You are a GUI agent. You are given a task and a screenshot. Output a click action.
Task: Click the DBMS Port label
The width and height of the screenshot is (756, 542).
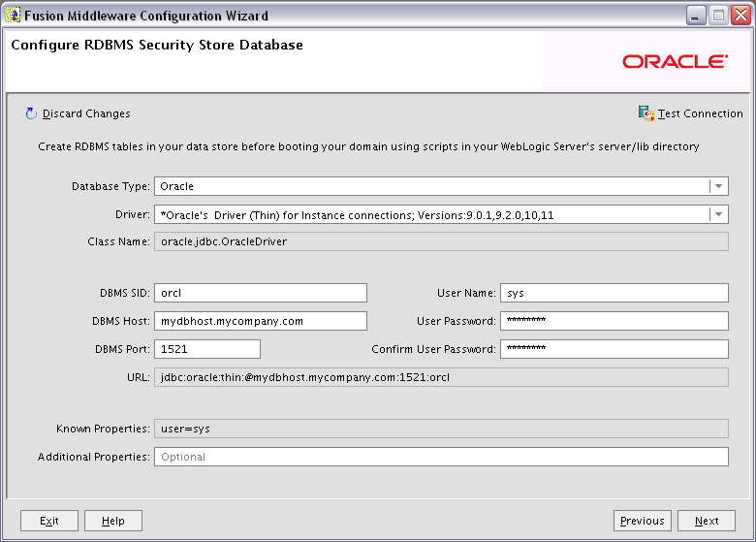(122, 349)
